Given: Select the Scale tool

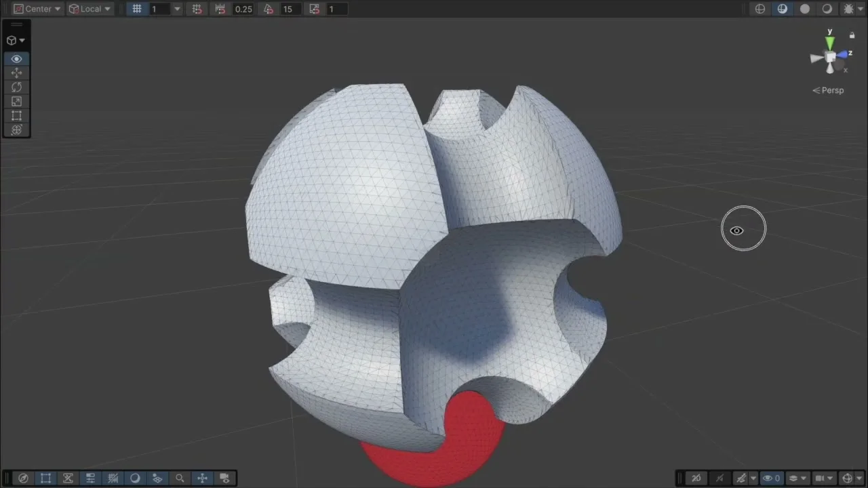Looking at the screenshot, I should click(x=16, y=102).
